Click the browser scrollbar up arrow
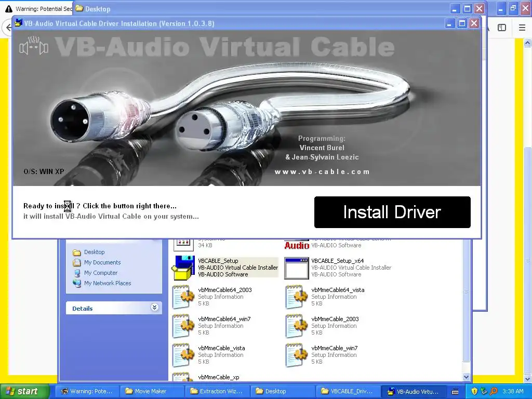 pos(527,43)
